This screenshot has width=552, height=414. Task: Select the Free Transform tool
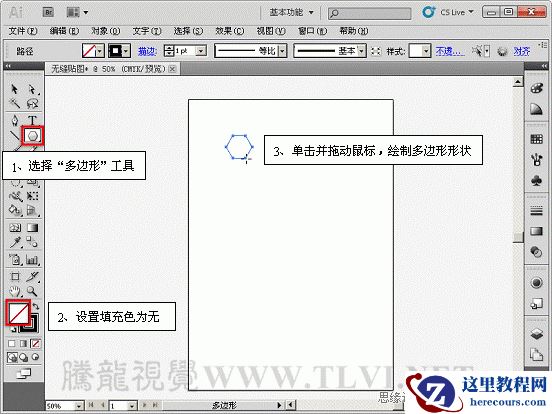[x=32, y=196]
